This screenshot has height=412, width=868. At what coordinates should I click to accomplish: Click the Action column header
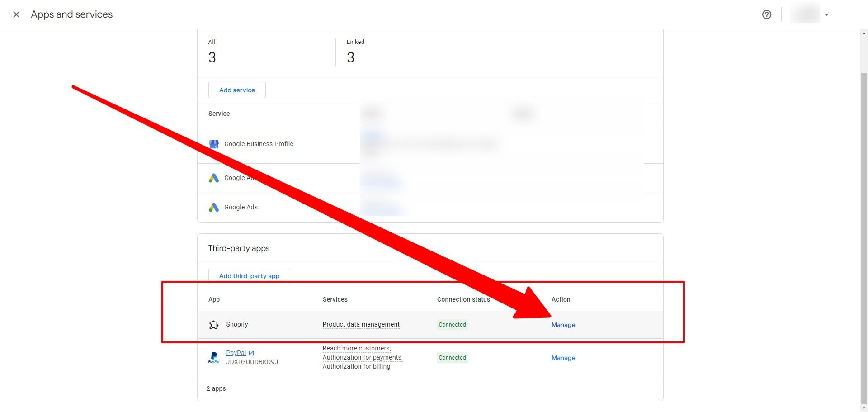point(561,299)
